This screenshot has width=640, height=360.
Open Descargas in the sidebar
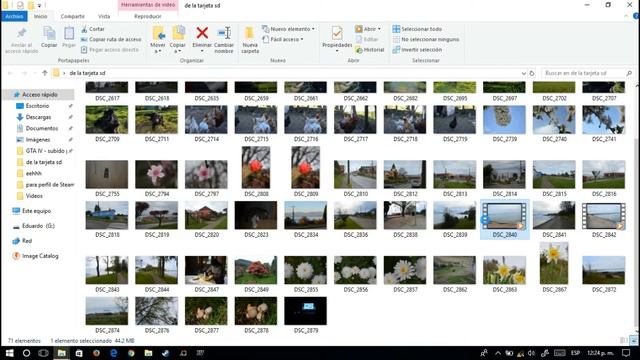(38, 117)
